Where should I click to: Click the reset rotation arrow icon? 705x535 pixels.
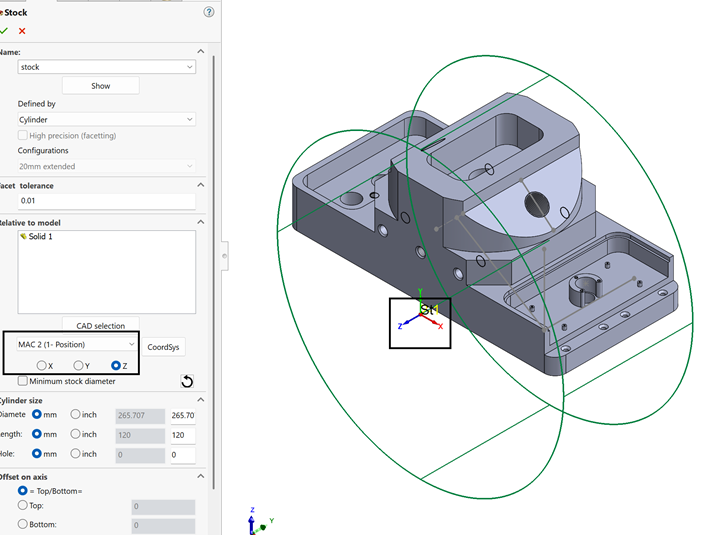pos(187,381)
